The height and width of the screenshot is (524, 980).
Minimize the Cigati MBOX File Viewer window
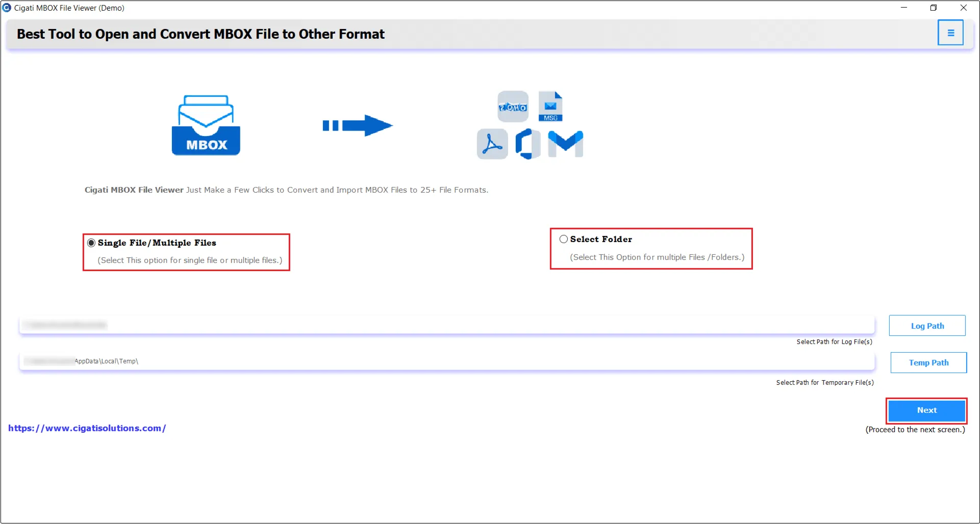904,8
